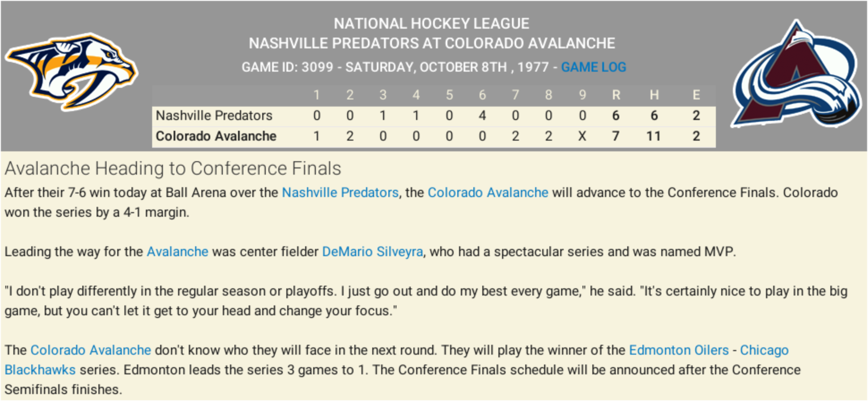Click the Nashville Predators team logo

pos(72,72)
